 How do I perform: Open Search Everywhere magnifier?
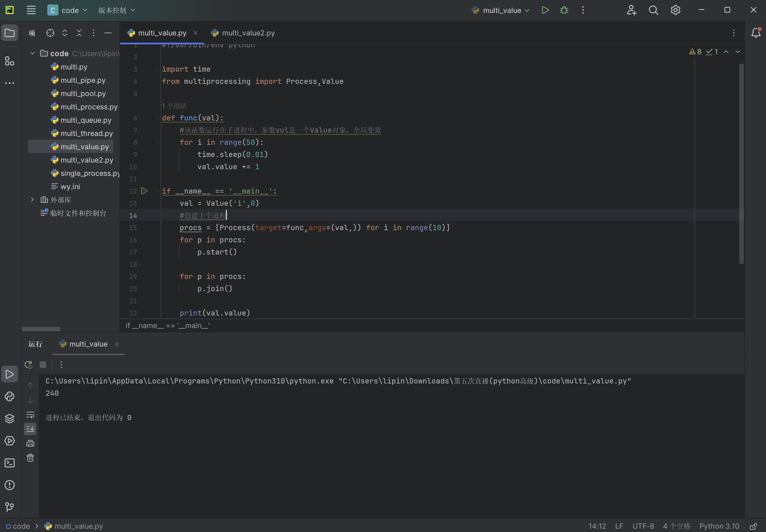(x=654, y=10)
